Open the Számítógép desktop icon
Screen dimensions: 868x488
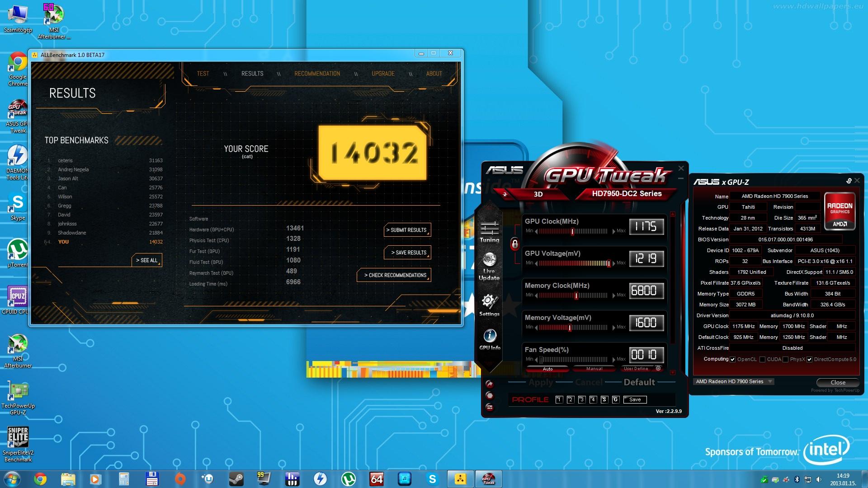click(x=18, y=19)
